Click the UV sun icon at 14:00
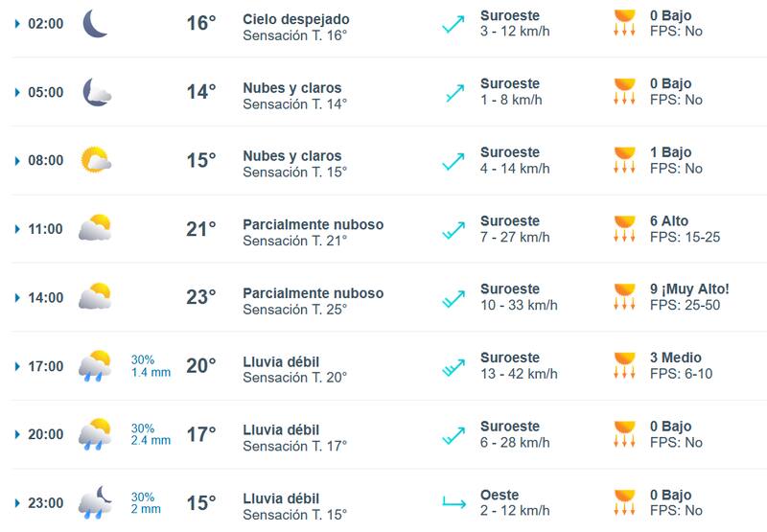 point(625,297)
